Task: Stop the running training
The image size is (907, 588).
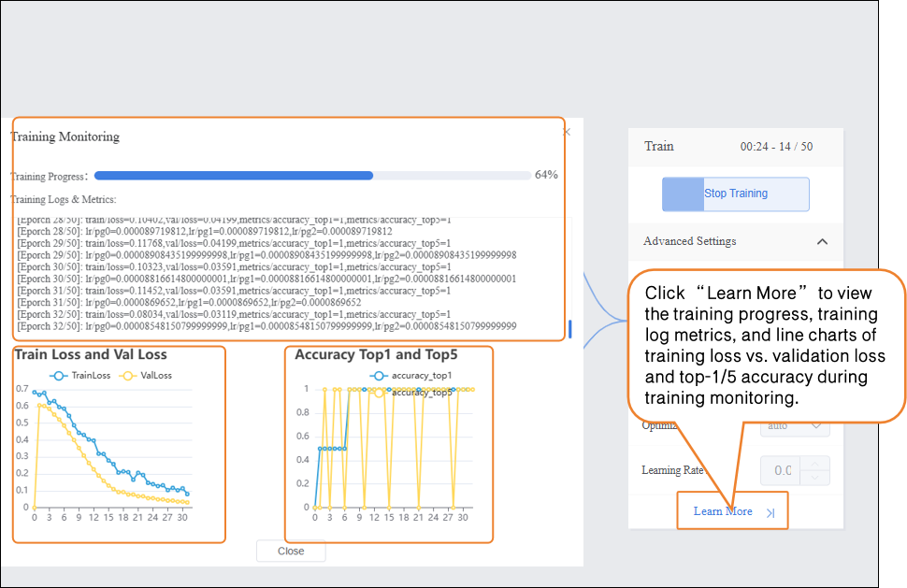Action: 735,194
